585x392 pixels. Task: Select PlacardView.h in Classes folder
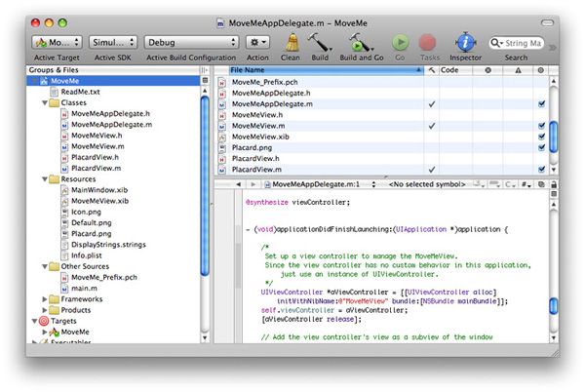coord(95,157)
